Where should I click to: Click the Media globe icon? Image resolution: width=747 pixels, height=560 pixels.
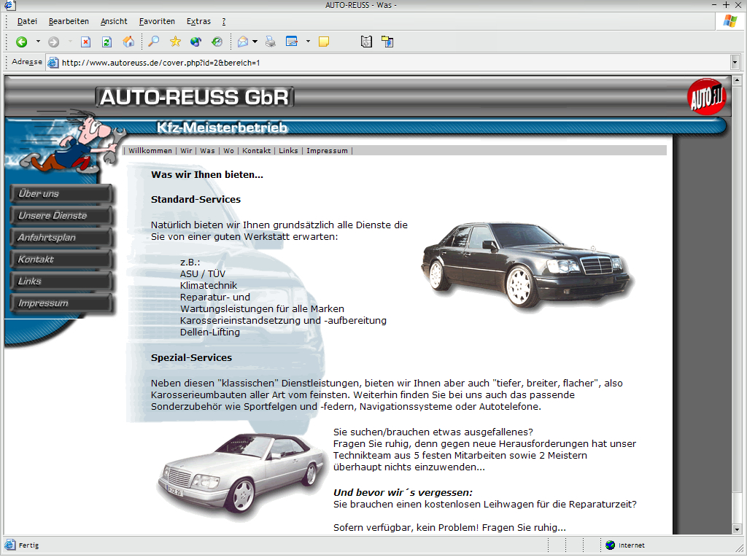(196, 42)
